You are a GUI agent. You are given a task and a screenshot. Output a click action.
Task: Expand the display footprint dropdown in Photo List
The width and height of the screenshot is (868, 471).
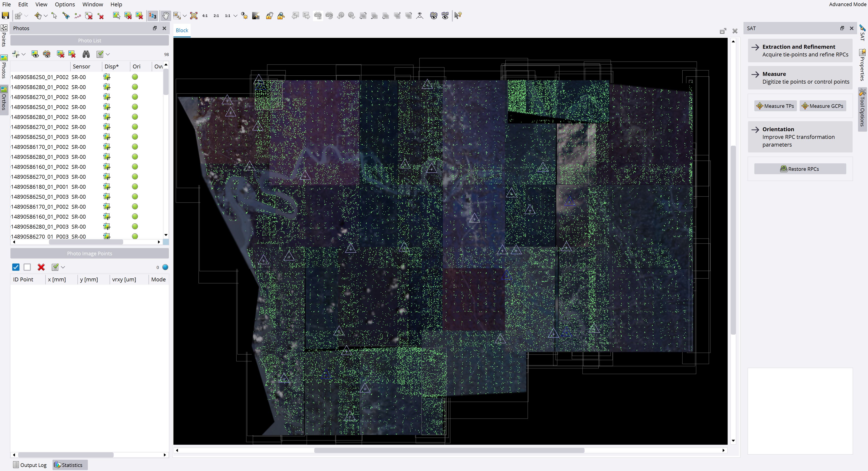click(24, 54)
